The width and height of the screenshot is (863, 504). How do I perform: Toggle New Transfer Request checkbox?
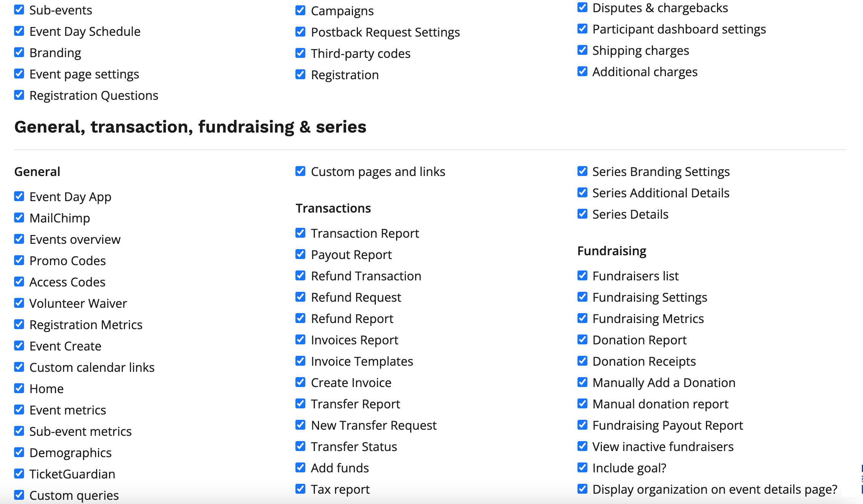[x=300, y=425]
